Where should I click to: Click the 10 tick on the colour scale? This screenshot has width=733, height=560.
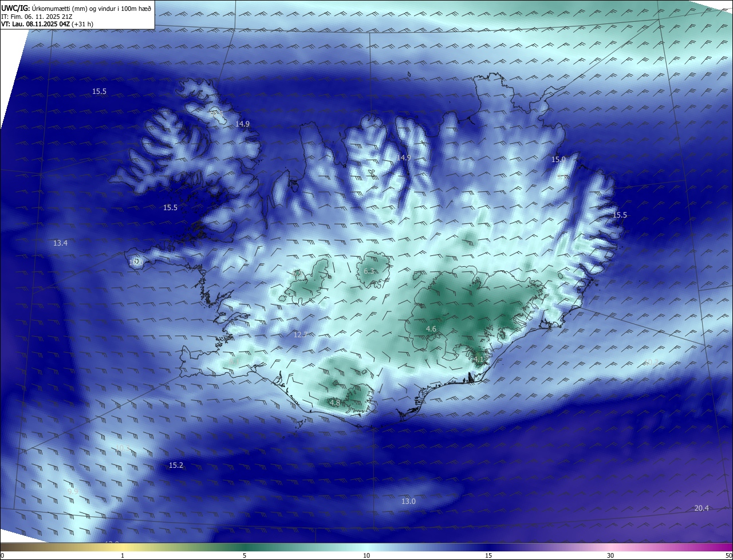(x=366, y=555)
